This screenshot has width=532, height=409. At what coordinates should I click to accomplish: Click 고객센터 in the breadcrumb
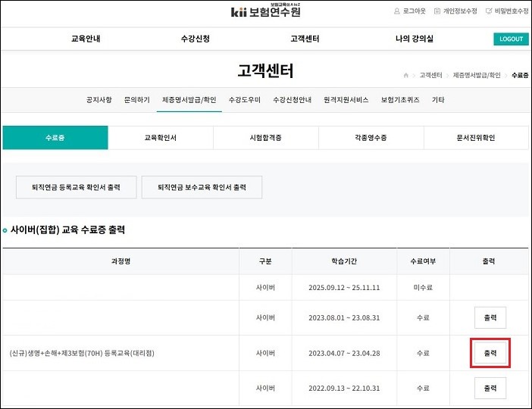(x=431, y=75)
